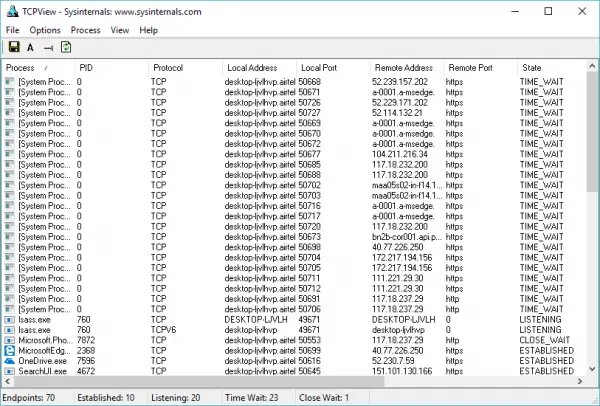Click the TCPView app icon in title bar
The image size is (600, 406).
click(12, 11)
